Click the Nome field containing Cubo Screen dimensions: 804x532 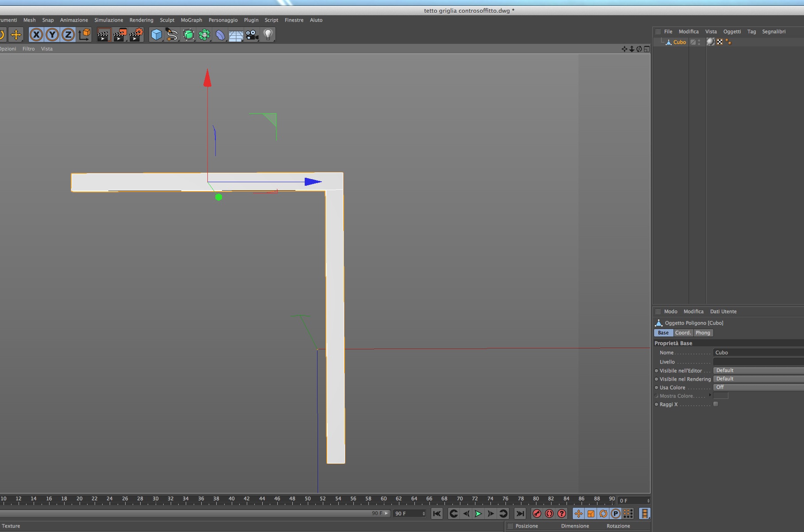(758, 352)
